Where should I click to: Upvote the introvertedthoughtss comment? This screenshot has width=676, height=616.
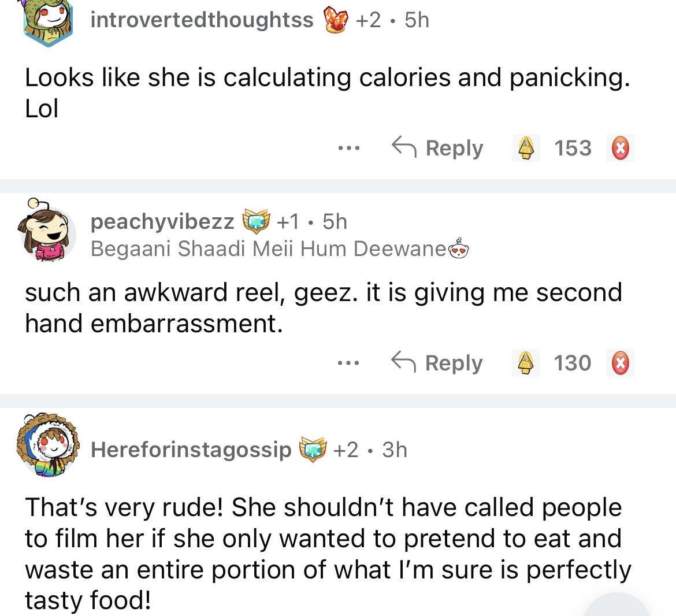click(x=526, y=148)
